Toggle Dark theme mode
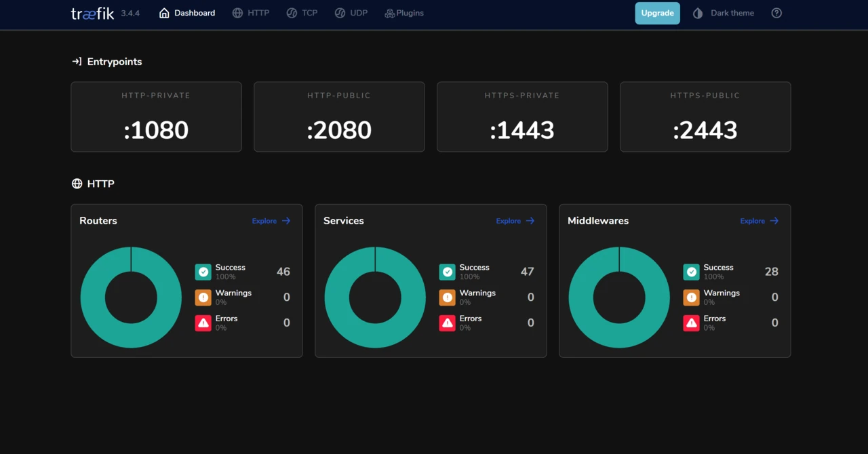Viewport: 868px width, 454px height. point(723,13)
